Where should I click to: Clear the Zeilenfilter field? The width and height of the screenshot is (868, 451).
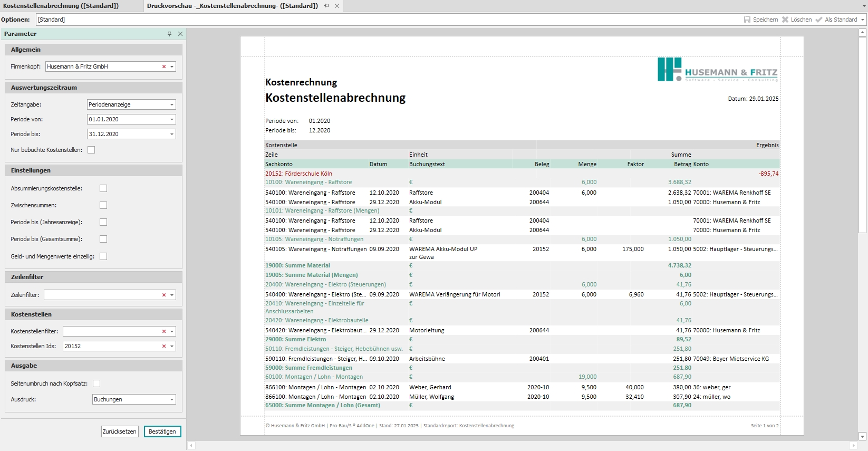(x=164, y=295)
